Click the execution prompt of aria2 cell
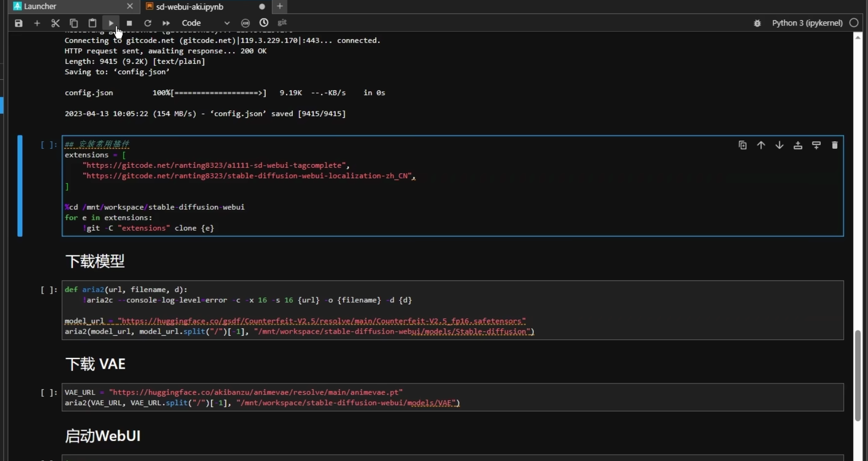The width and height of the screenshot is (868, 461). (x=49, y=290)
